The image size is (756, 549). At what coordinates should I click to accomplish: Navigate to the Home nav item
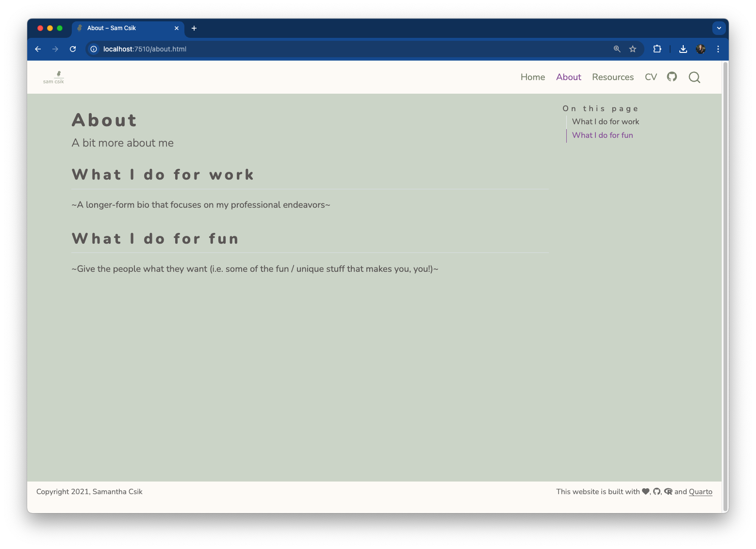[532, 77]
